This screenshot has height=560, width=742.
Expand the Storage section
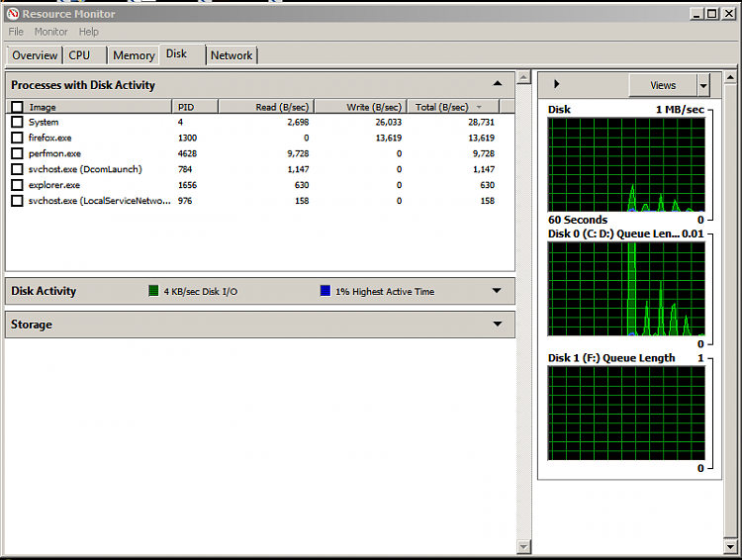pos(498,325)
